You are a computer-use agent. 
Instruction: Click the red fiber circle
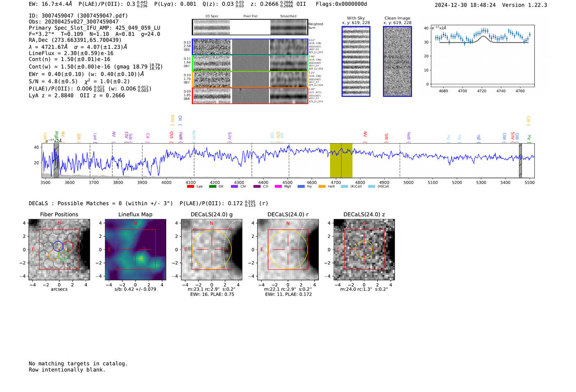click(x=68, y=246)
